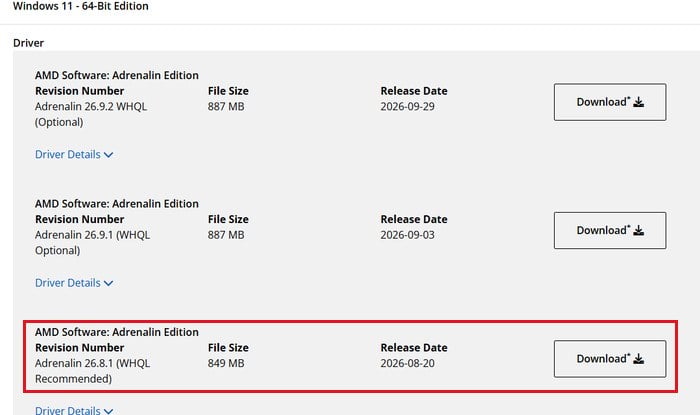This screenshot has width=700, height=415.
Task: Expand Driver Details for Adrenalin 26.9.2
Action: coord(74,154)
